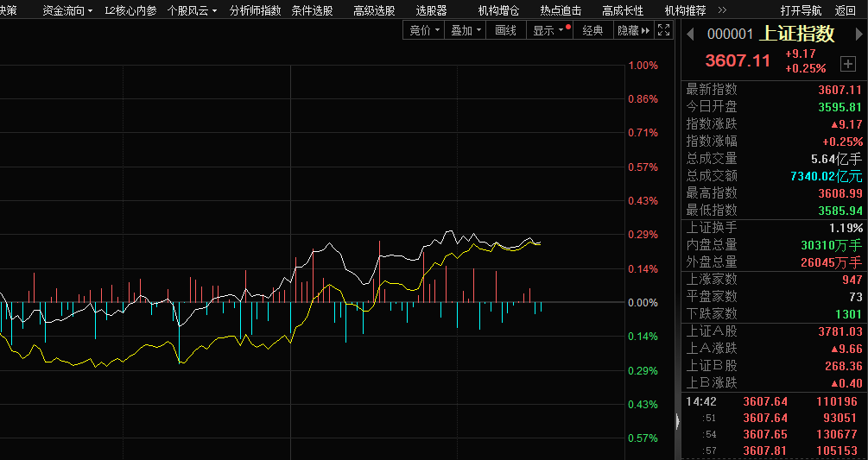Viewport: 868px width, 460px height.
Task: Open the 热点追击 menu item
Action: tap(561, 10)
